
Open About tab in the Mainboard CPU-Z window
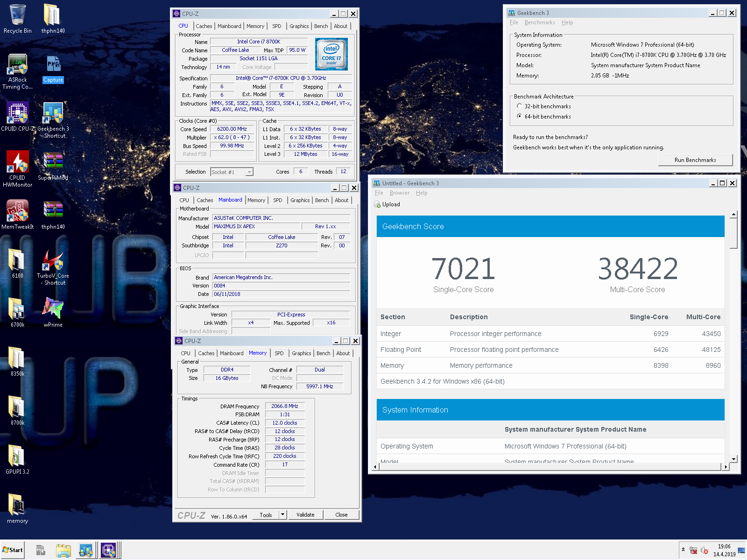tap(342, 200)
